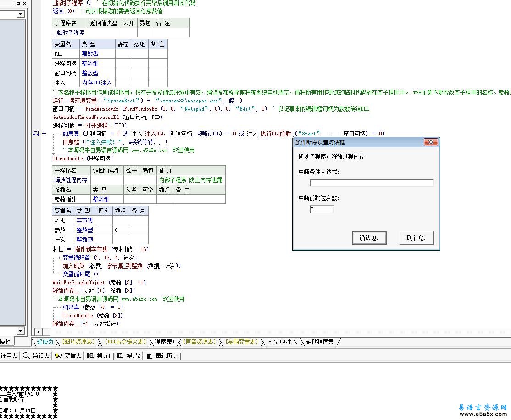
Task: Click the 变量循环尾 loop end line
Action: point(80,274)
